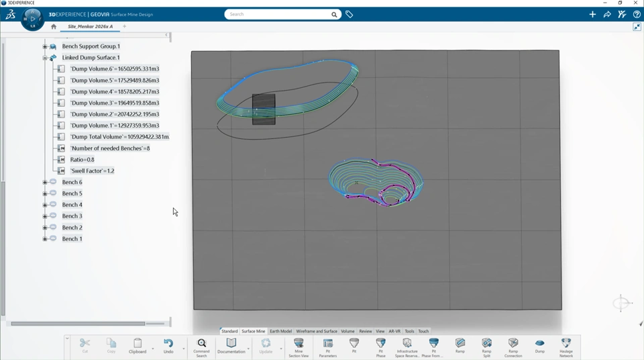Expand Bench Support Group.1 node

45,46
